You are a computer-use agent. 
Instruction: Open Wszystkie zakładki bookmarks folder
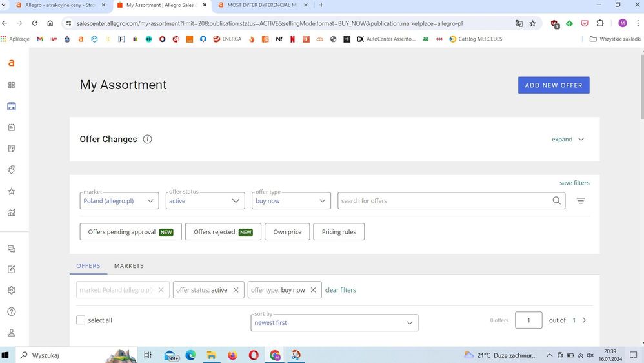(615, 39)
